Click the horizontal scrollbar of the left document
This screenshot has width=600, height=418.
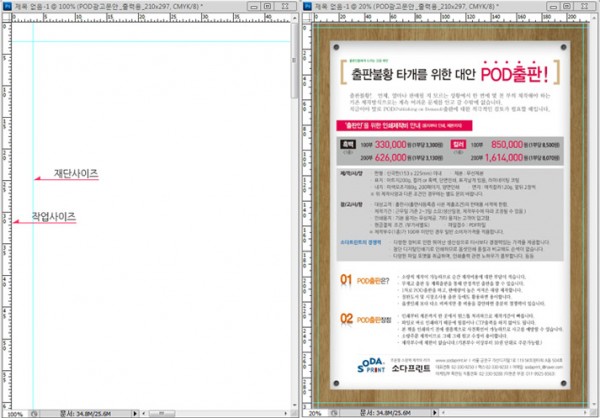(x=210, y=411)
